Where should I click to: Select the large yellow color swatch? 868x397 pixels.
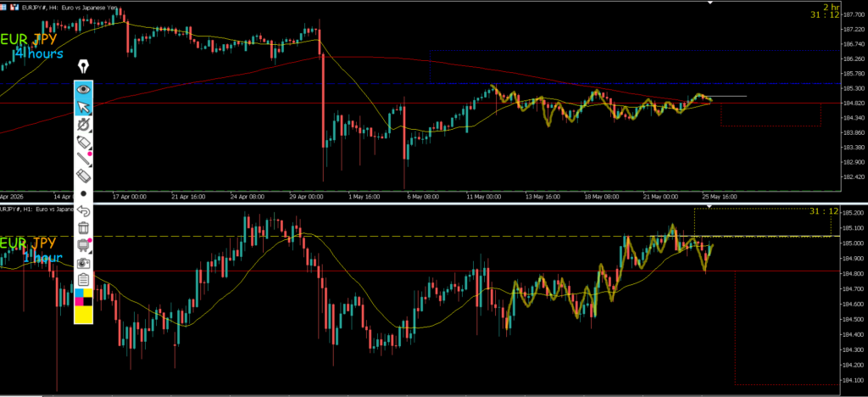[x=84, y=315]
